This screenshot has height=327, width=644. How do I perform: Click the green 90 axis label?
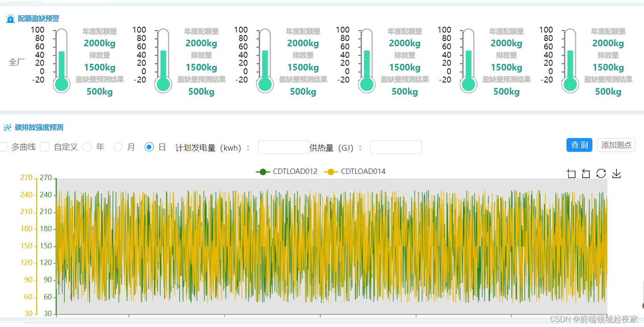48,280
